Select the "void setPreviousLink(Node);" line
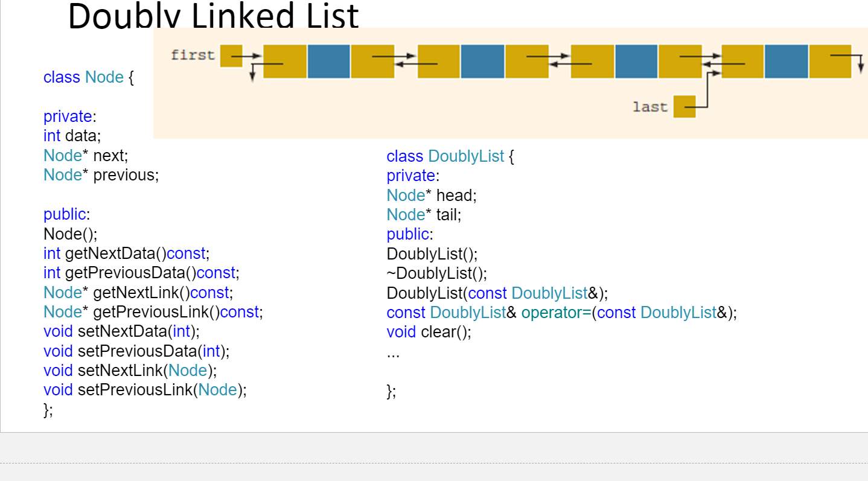 pos(145,390)
